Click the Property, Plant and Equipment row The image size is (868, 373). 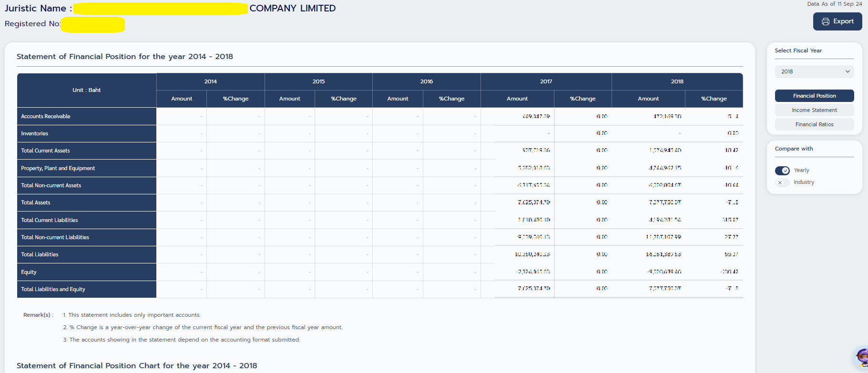[58, 168]
